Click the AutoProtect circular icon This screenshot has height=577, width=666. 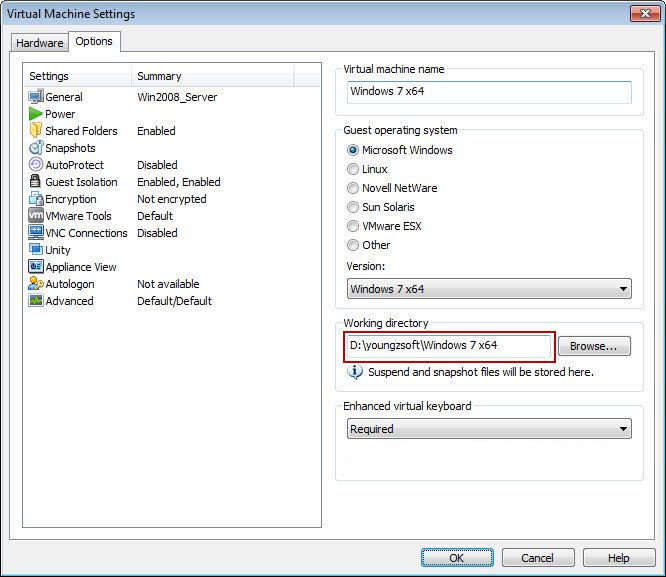tap(36, 164)
